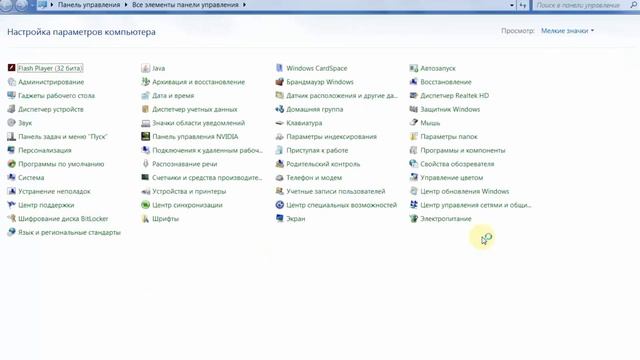Open Значки области уведомлений link

199,123
